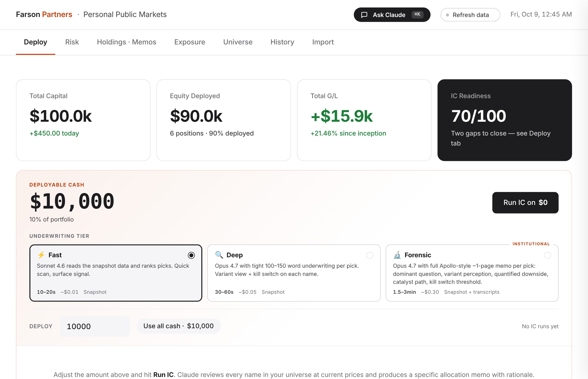Click the lightning bolt icon on Fast tier
This screenshot has height=379, width=588.
coord(41,255)
